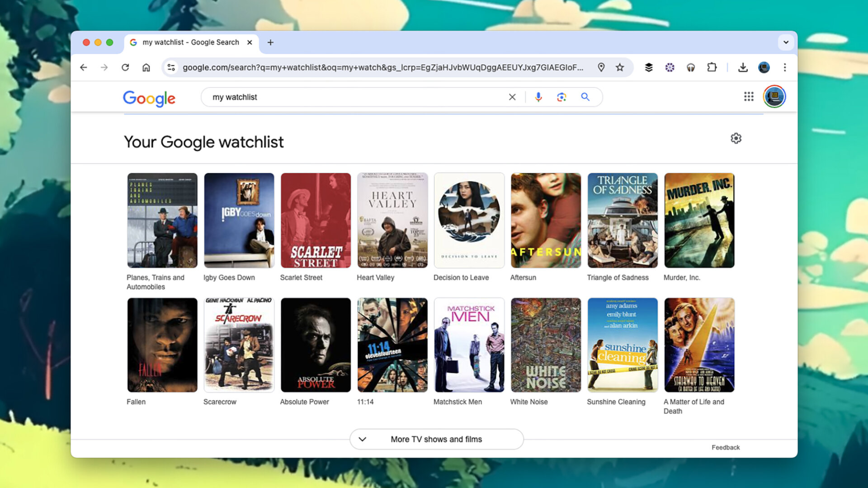
Task: Bookmark this page using the star icon
Action: [620, 67]
